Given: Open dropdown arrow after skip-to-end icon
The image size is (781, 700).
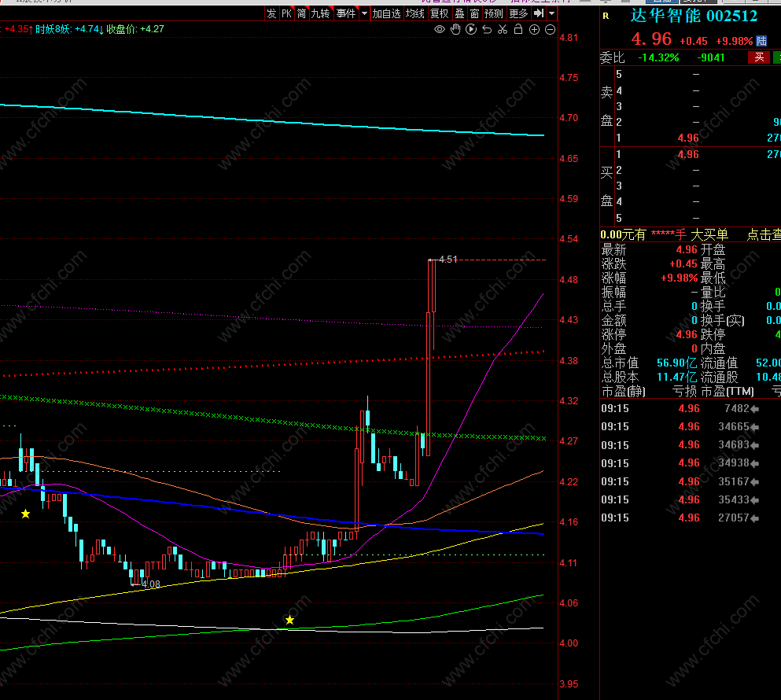Looking at the screenshot, I should 552,13.
